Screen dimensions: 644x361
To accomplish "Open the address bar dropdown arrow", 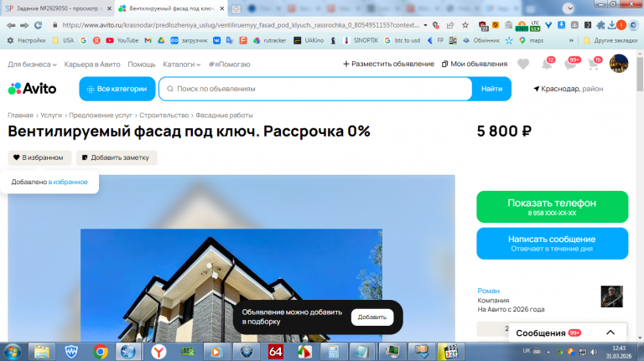I will click(x=425, y=25).
